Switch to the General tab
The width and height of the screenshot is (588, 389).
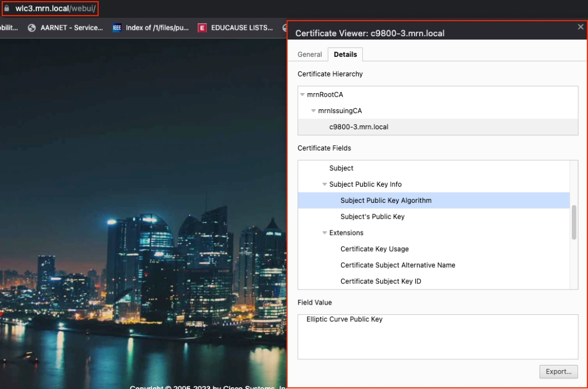pyautogui.click(x=310, y=55)
